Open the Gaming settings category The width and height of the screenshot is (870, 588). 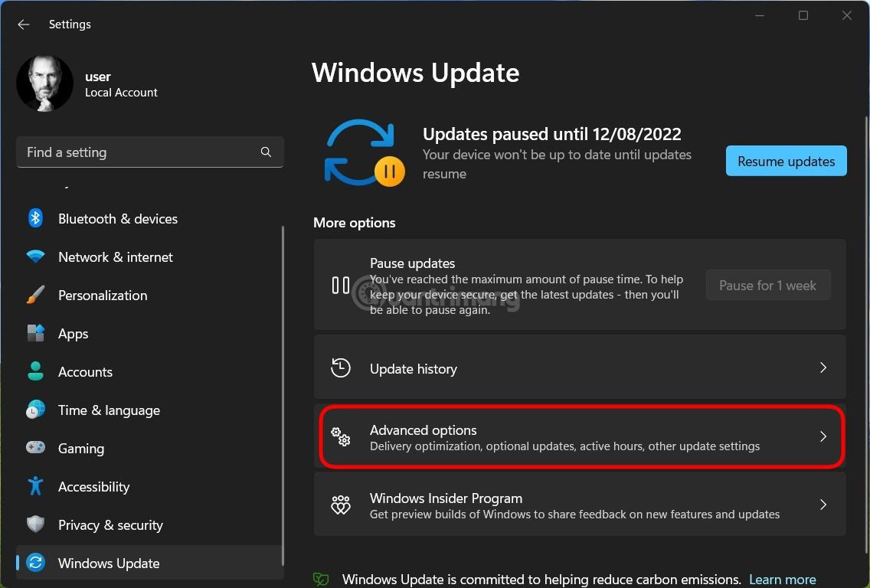[150, 448]
